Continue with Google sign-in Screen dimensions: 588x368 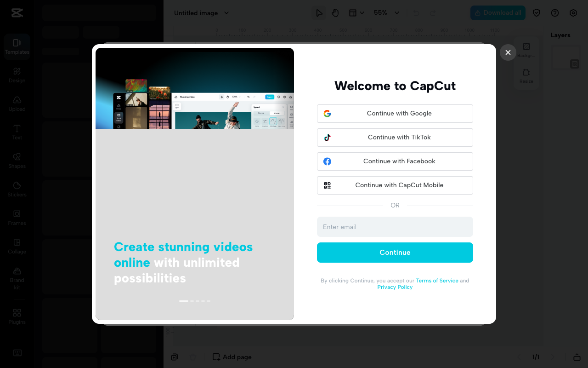tap(395, 114)
